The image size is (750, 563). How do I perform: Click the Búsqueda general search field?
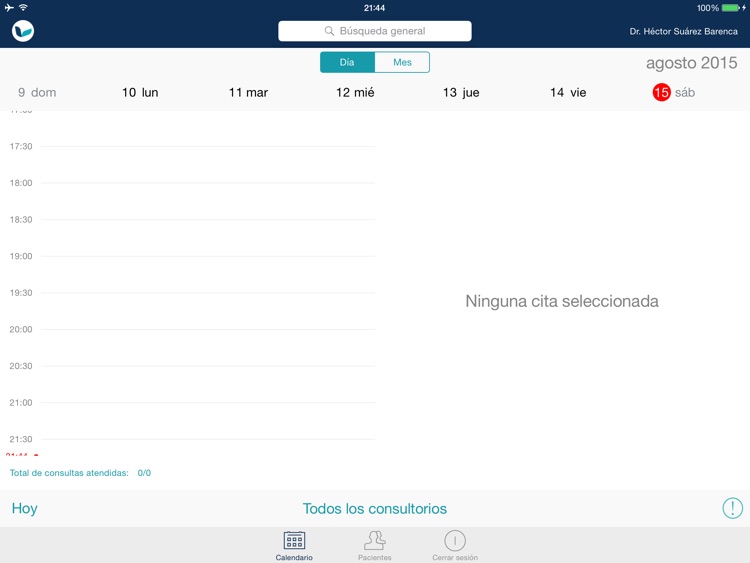pos(375,31)
